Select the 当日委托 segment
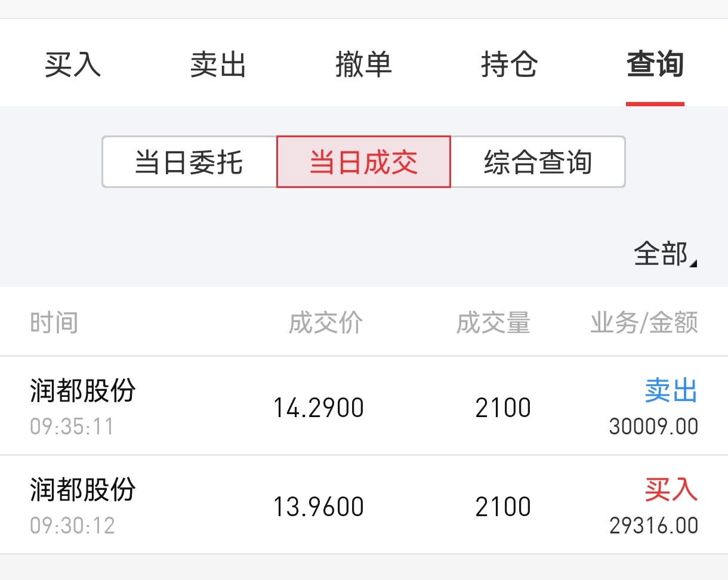Image resolution: width=728 pixels, height=580 pixels. point(189,162)
